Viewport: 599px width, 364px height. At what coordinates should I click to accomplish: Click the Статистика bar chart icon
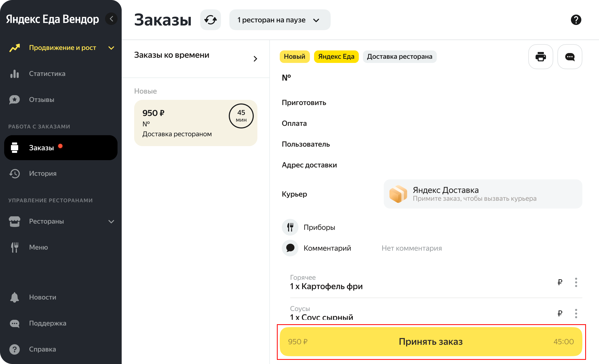[15, 74]
